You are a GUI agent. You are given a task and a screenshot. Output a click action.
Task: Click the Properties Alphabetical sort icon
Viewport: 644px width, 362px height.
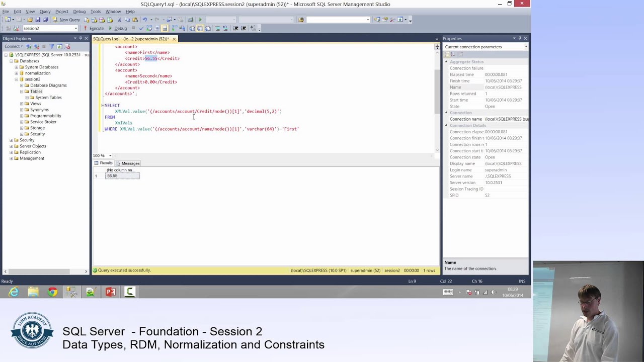pyautogui.click(x=452, y=54)
